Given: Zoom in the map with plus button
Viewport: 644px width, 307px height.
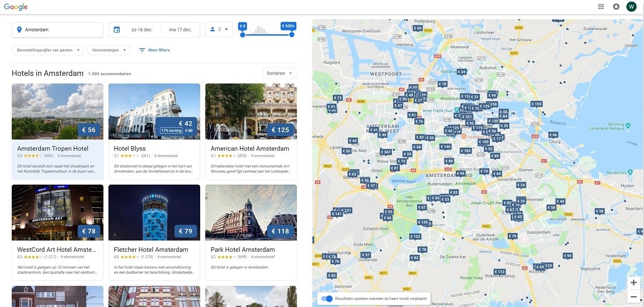Looking at the screenshot, I should (x=633, y=283).
